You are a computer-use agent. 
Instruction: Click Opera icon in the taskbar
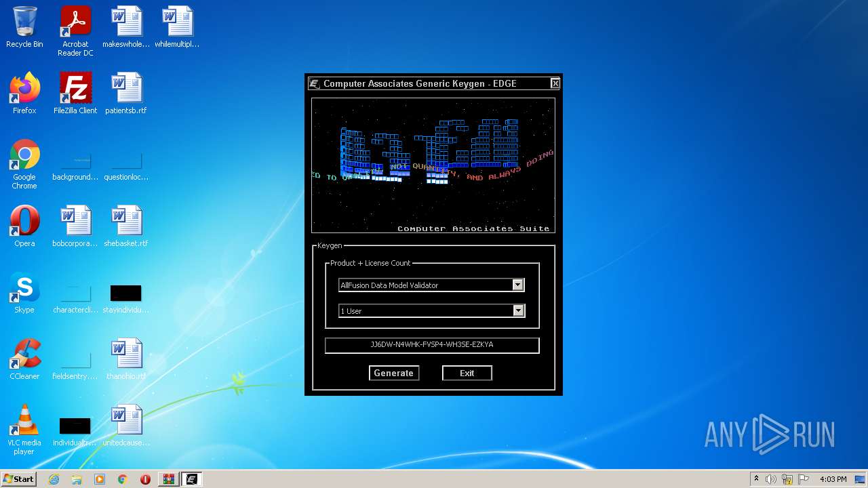[x=145, y=479]
